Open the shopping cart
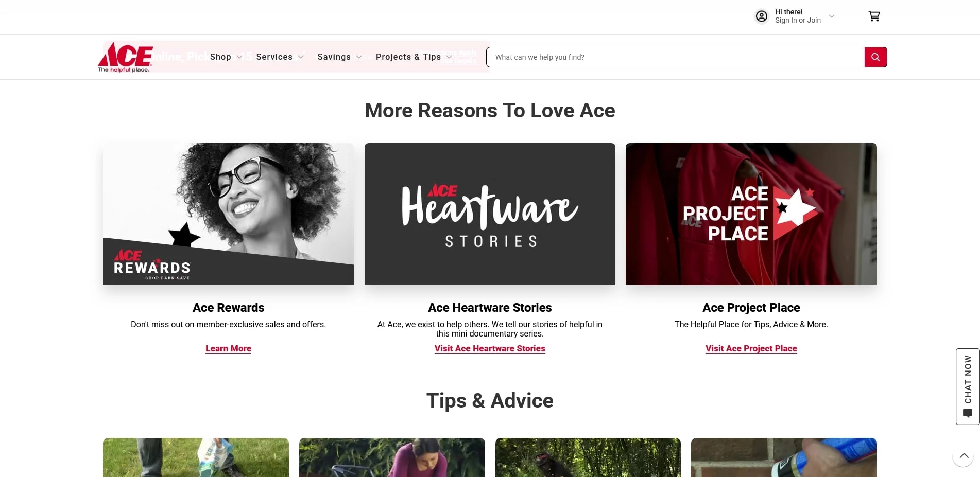Screen dimensions: 980x477 [874, 16]
